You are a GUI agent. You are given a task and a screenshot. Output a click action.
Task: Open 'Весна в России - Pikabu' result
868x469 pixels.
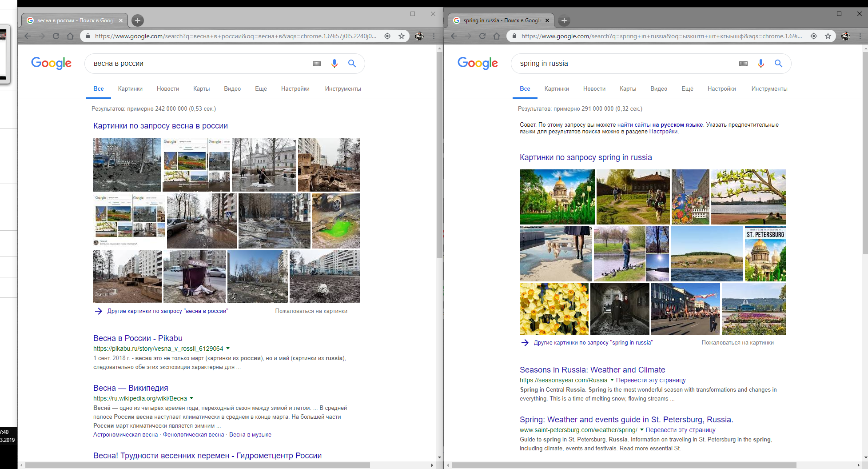pos(138,338)
